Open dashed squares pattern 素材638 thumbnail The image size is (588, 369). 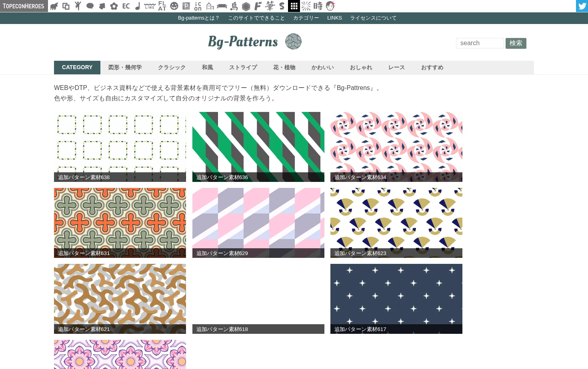point(120,147)
